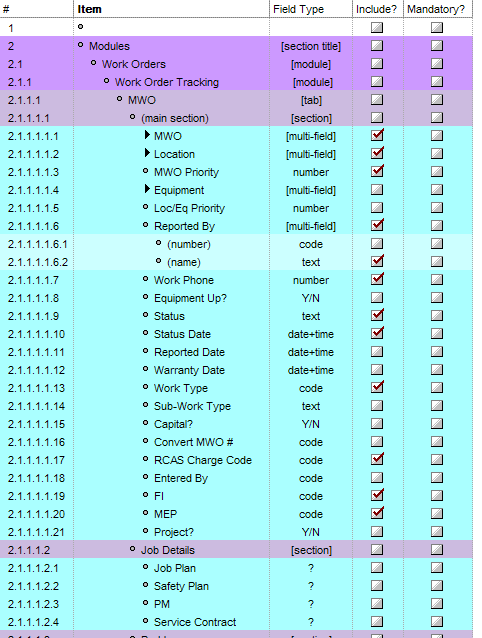
Task: Enable Mandatory checkbox for Status row
Action: [437, 315]
